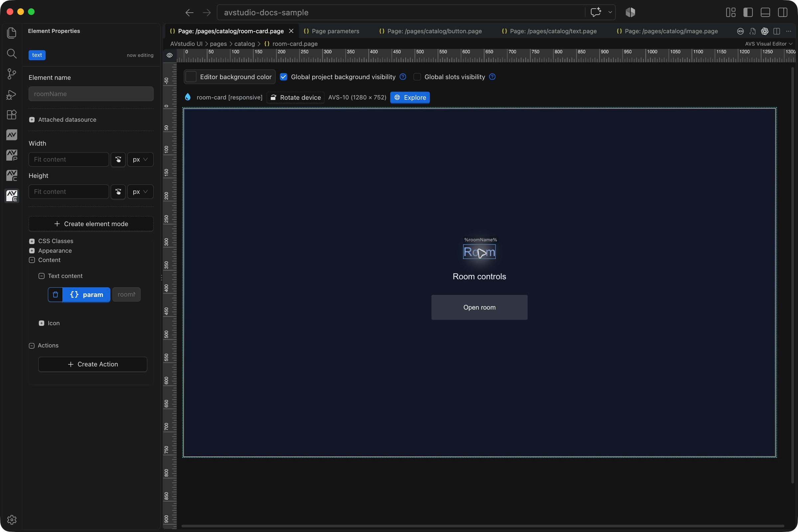Open the Width px unit dropdown

point(140,160)
